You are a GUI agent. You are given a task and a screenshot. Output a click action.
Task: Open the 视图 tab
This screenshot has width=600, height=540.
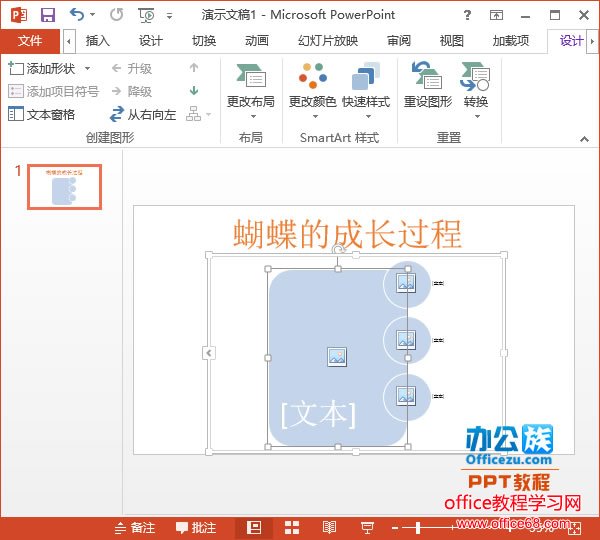pos(452,41)
